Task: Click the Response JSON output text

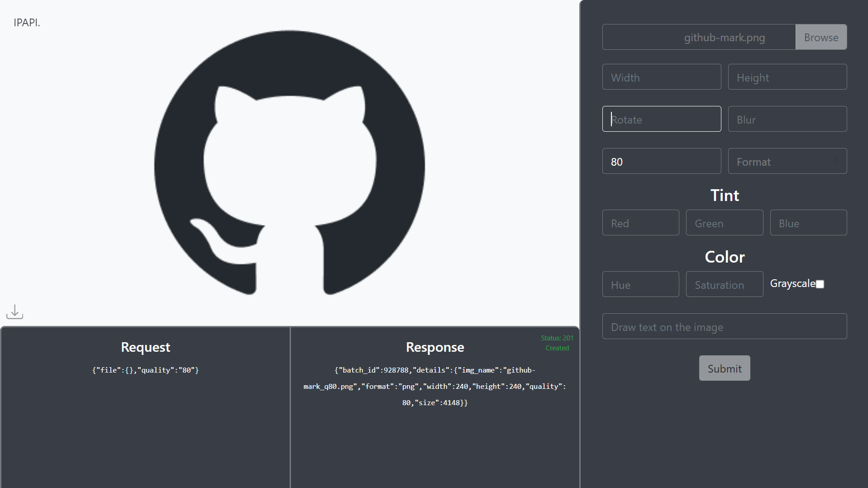Action: pyautogui.click(x=434, y=387)
